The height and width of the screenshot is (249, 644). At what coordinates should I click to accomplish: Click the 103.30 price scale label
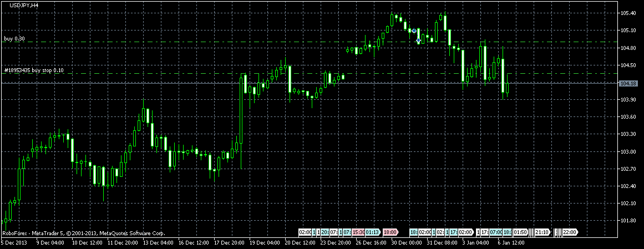coord(628,134)
